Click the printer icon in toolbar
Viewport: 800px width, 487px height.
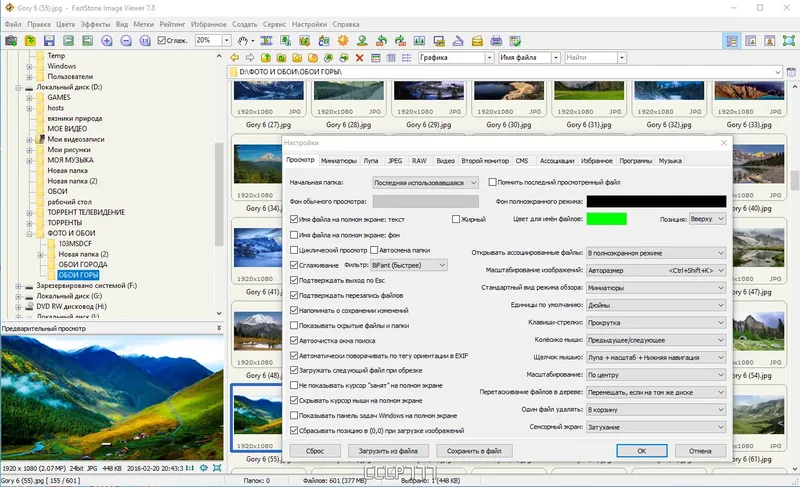[x=495, y=41]
